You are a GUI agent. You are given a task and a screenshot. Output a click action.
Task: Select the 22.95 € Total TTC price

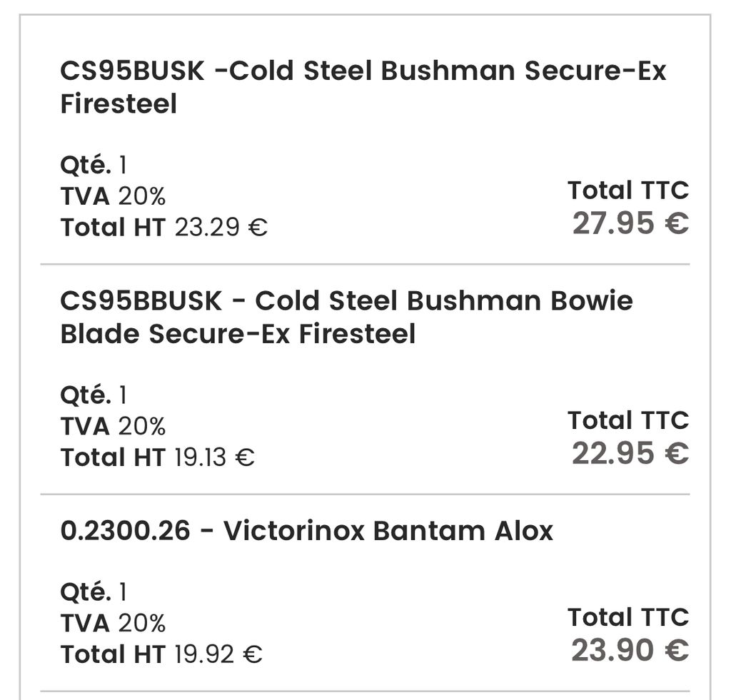click(630, 453)
